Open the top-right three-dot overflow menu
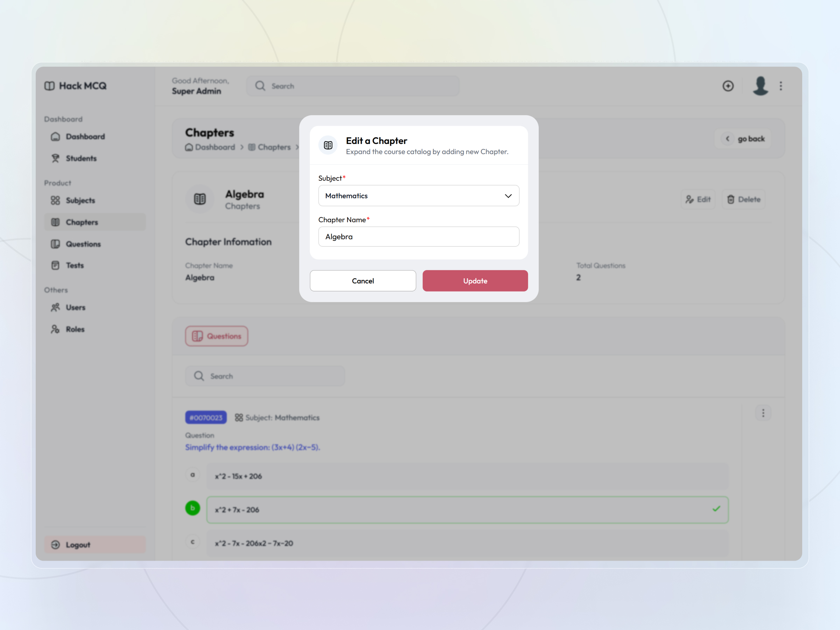The height and width of the screenshot is (630, 840). (781, 86)
